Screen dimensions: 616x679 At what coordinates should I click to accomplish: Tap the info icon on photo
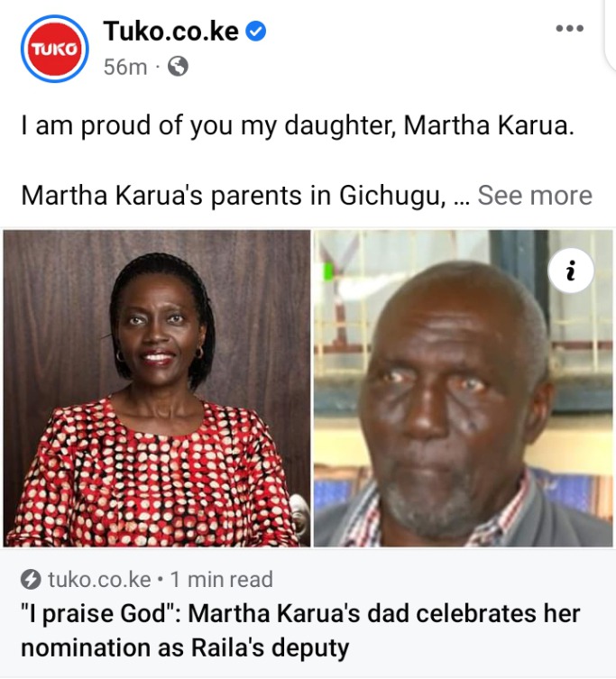tap(571, 271)
